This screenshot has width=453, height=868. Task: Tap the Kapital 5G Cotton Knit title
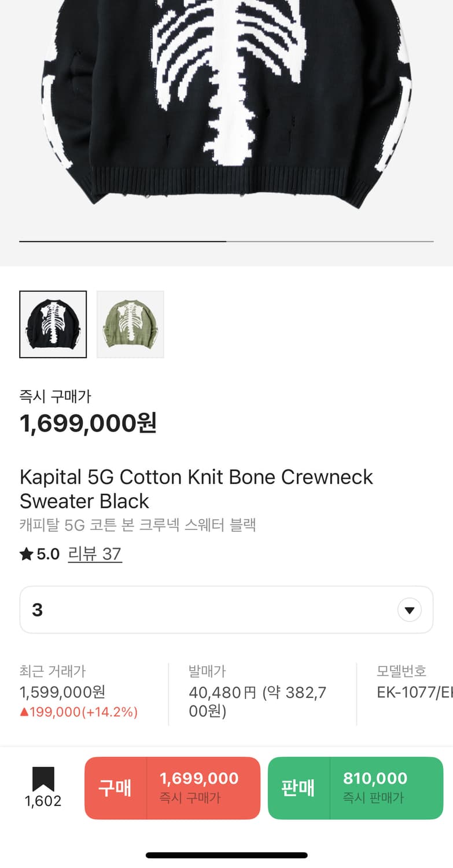[196, 488]
